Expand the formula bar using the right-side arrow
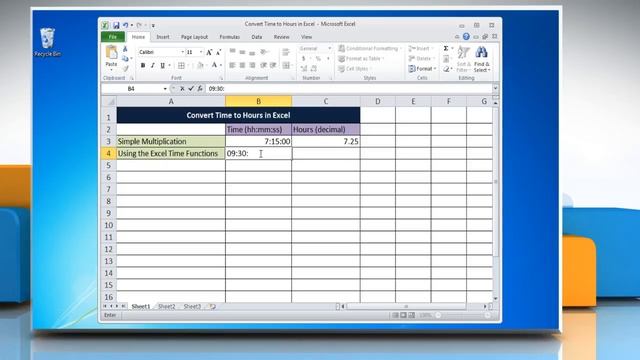This screenshot has height=360, width=640. pyautogui.click(x=495, y=89)
